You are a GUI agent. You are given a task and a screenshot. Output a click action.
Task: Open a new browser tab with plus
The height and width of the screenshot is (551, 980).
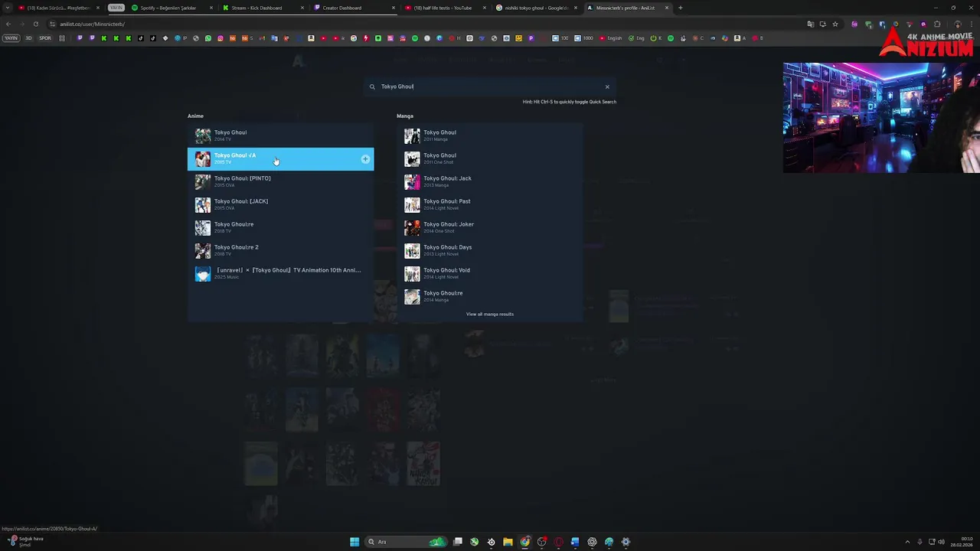coord(680,8)
